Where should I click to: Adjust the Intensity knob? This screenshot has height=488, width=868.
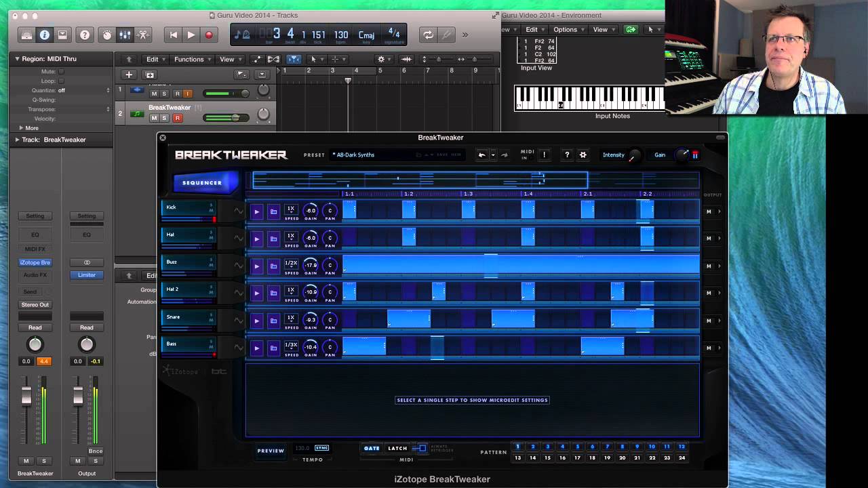click(x=634, y=155)
